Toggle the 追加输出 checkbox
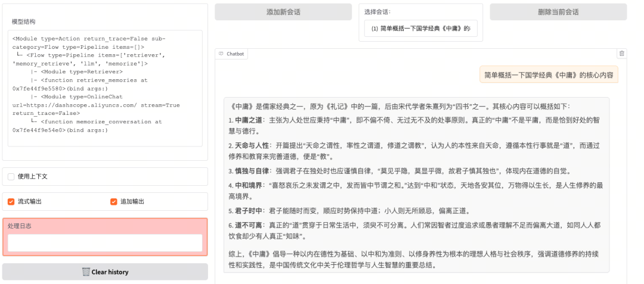 coord(114,202)
